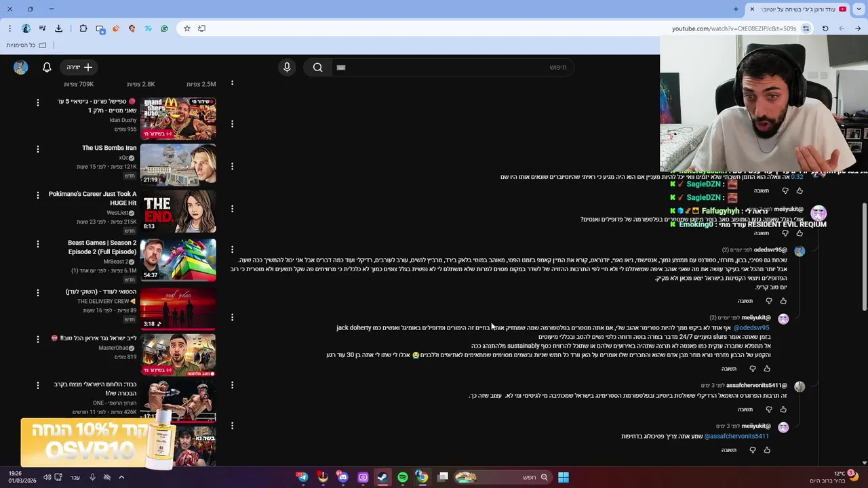Image resolution: width=868 pixels, height=488 pixels.
Task: Open comment menu beside odedsvr95 comment
Action: point(232,249)
